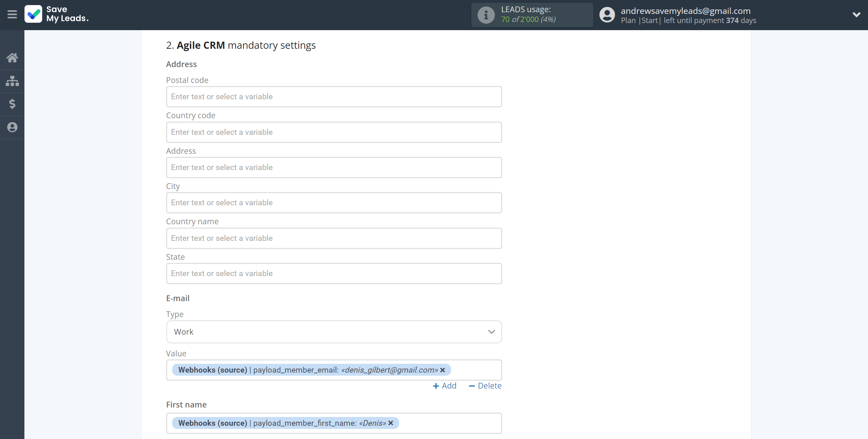Click the LEADS usage counter text
868x439 pixels.
click(x=529, y=19)
